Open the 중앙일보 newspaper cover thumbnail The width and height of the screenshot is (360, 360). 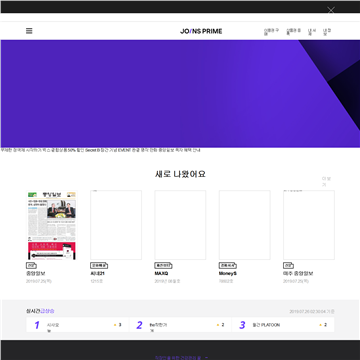click(52, 225)
